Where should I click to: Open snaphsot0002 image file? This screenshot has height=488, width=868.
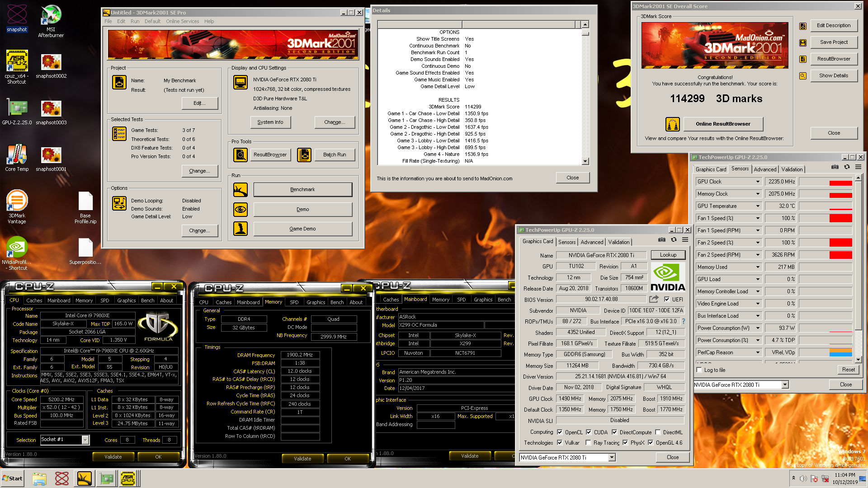tap(51, 66)
